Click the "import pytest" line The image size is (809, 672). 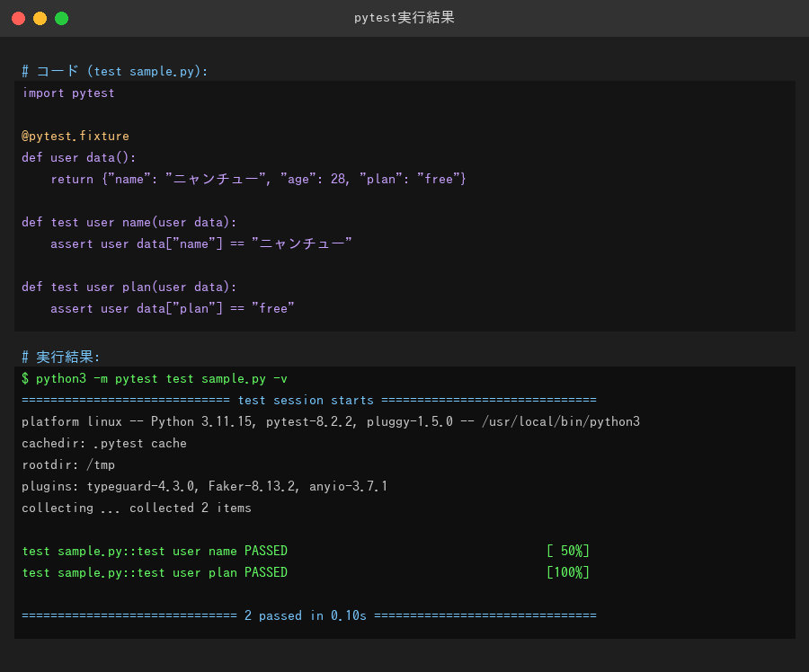tap(68, 93)
